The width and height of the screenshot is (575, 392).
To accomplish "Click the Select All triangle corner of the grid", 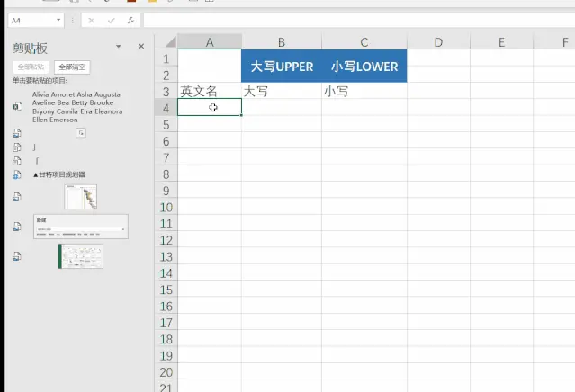I will (x=170, y=42).
